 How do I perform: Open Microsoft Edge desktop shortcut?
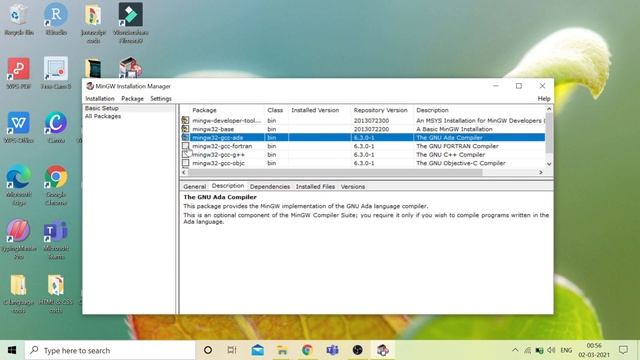coord(18,185)
